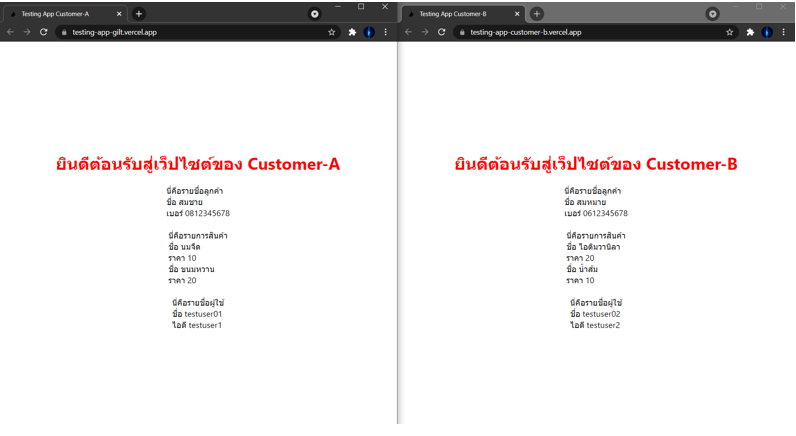The width and height of the screenshot is (796, 436).
Task: Click the Customer-A welcome heading
Action: click(x=198, y=164)
